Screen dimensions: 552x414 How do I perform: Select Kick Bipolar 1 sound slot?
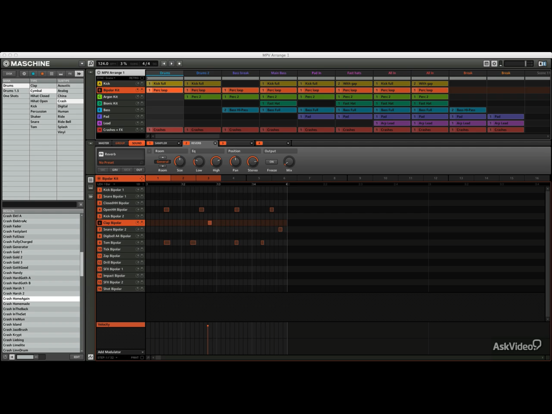(x=120, y=190)
